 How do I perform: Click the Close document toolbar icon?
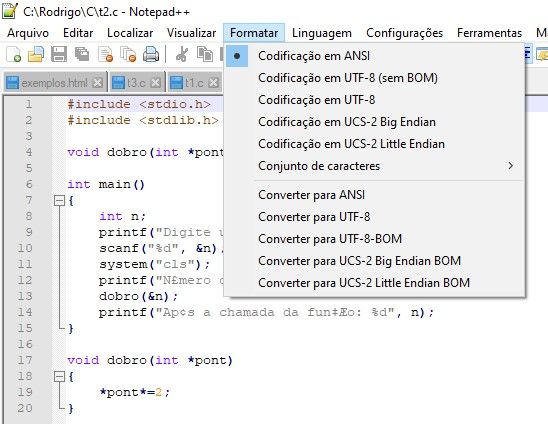coord(105,55)
